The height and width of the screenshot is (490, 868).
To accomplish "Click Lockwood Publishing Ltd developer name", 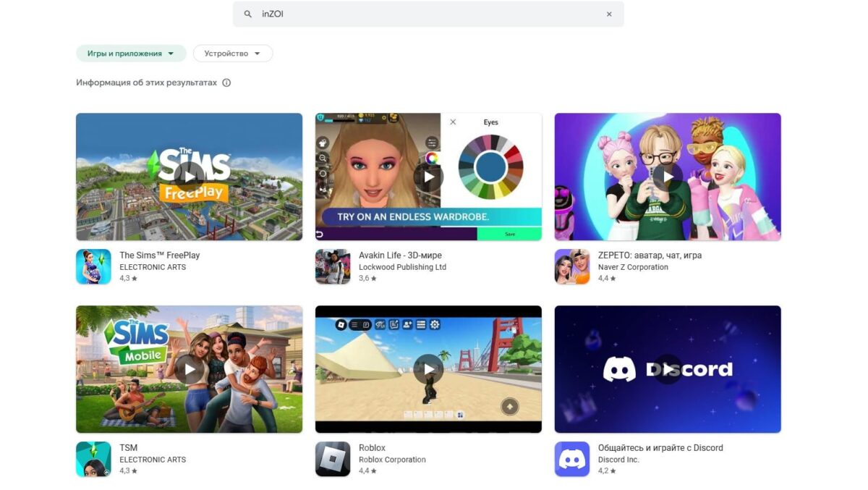I will tap(402, 267).
